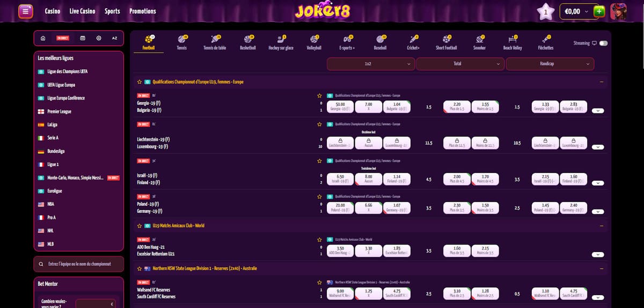
Task: Select Tennis de table sport
Action: tap(215, 42)
